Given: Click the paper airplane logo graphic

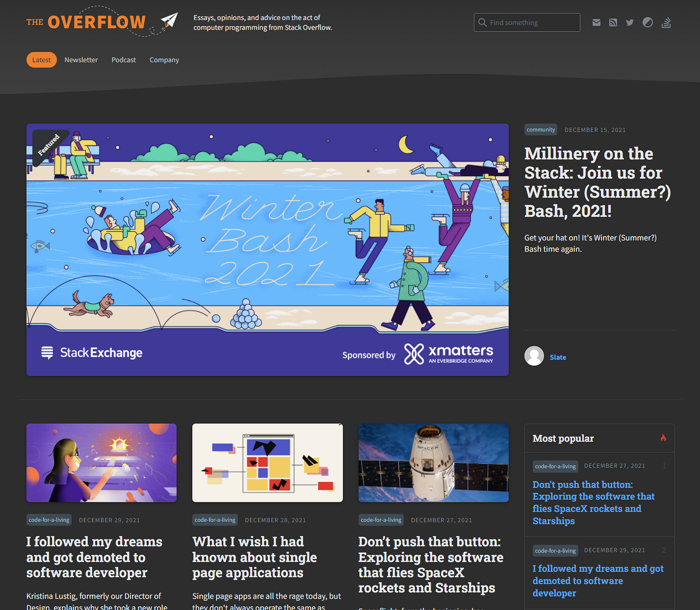Looking at the screenshot, I should (x=169, y=21).
